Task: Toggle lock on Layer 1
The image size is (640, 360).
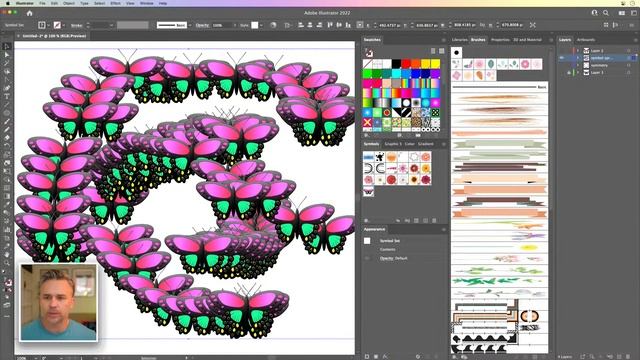Action: [569, 73]
